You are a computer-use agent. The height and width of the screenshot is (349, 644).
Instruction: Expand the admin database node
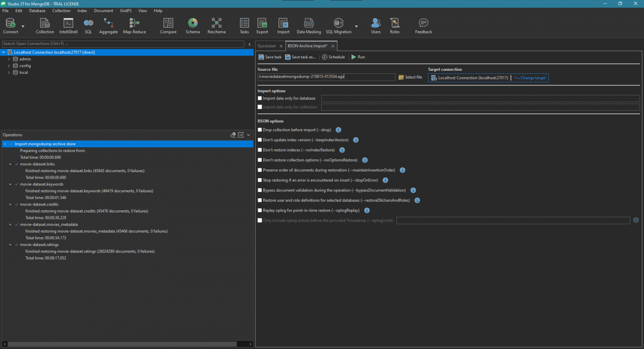tap(9, 59)
